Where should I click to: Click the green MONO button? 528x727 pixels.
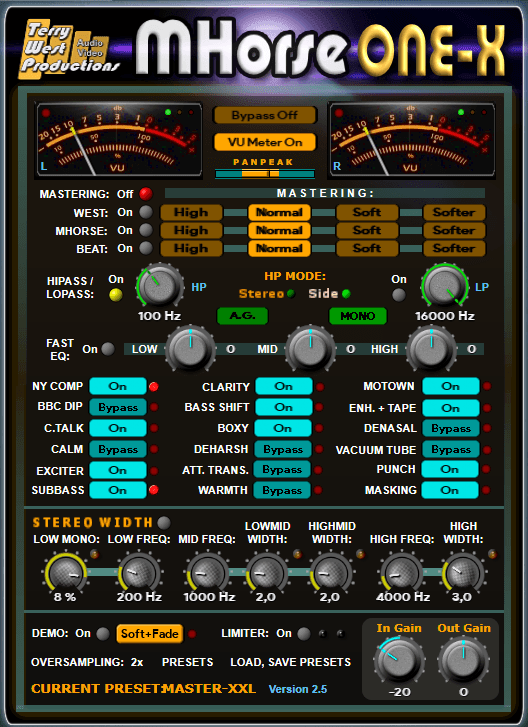[x=357, y=316]
